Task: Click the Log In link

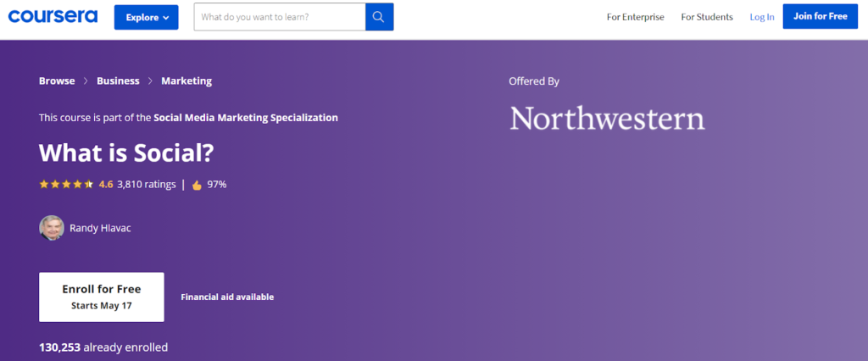Action: [761, 17]
